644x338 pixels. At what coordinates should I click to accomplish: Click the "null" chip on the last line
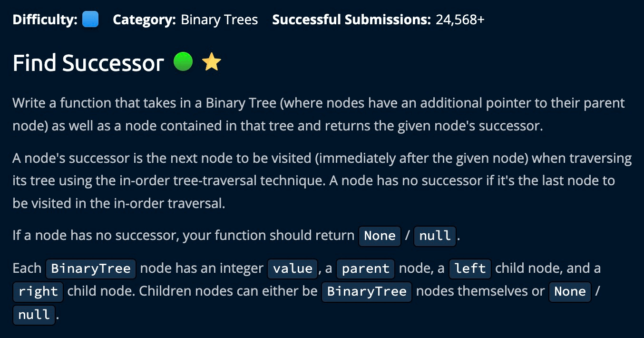(x=34, y=315)
